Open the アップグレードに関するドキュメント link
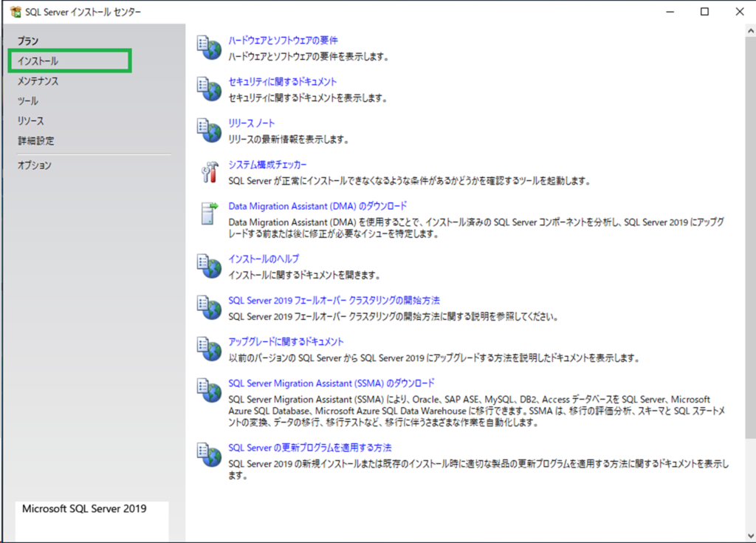Screen dimensions: 756x543 286,342
